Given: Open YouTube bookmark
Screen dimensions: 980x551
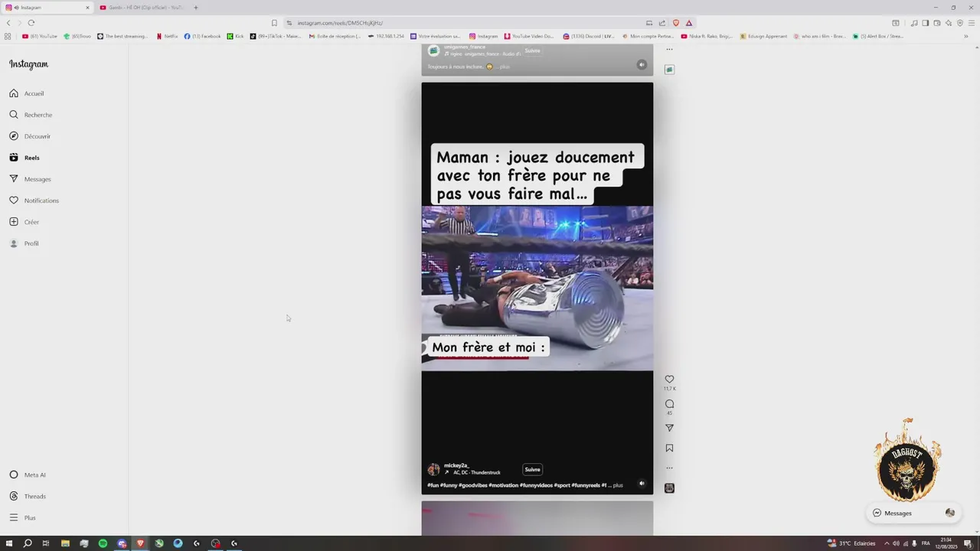Looking at the screenshot, I should pos(40,36).
